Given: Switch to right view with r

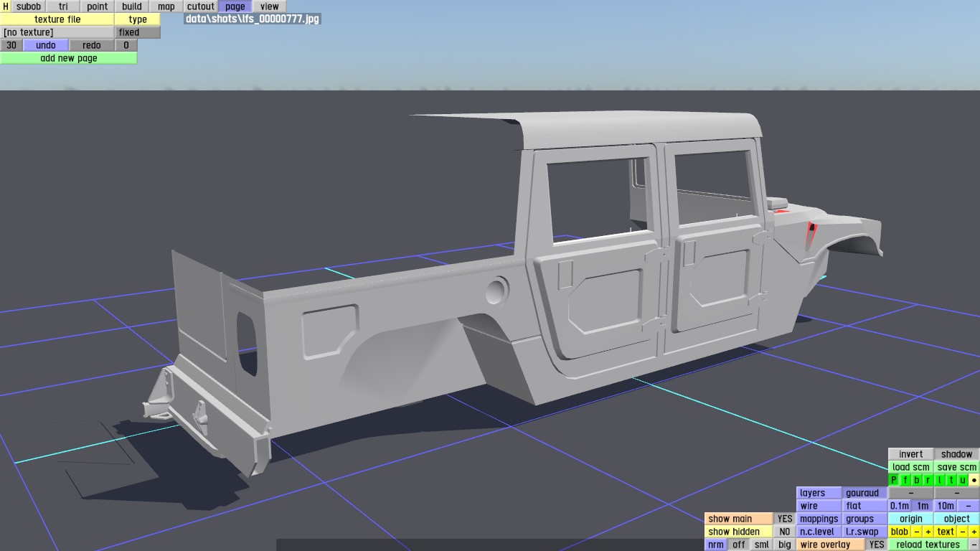Looking at the screenshot, I should coord(928,480).
